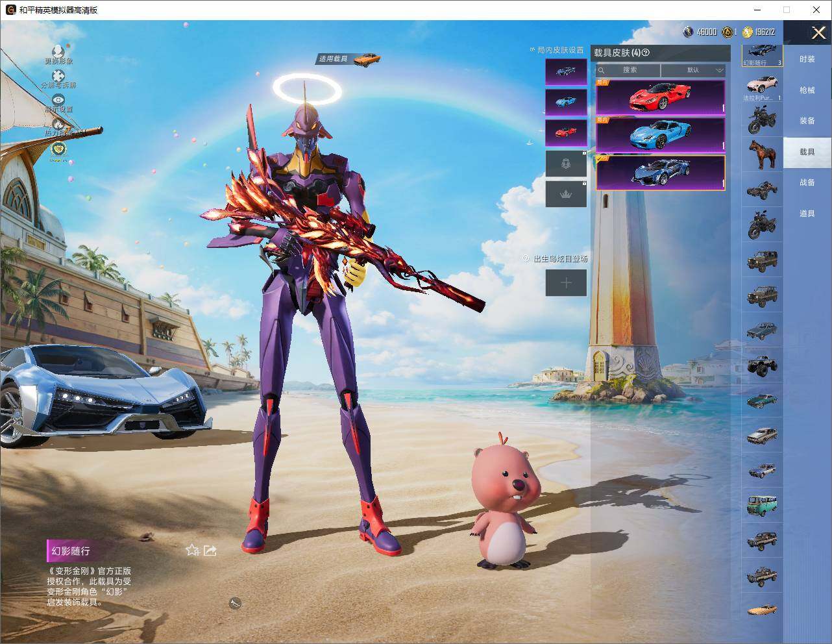The height and width of the screenshot is (644, 832).
Task: Click the share arrow icon beside 幻影随行
Action: pyautogui.click(x=210, y=551)
